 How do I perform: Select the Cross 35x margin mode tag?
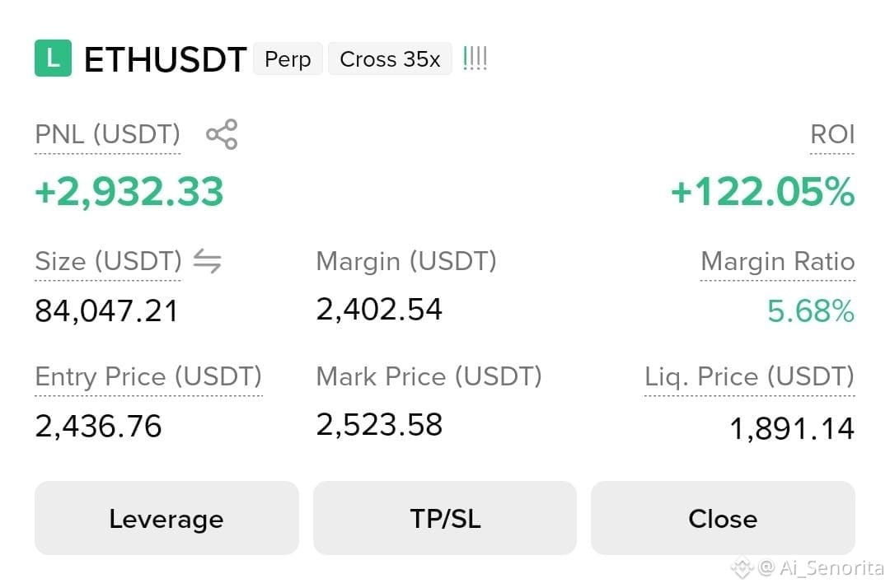[x=390, y=58]
